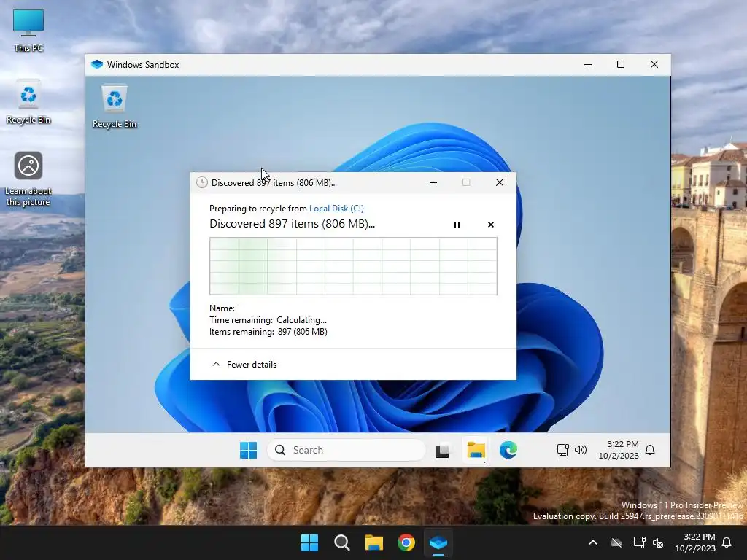Click the green recycle progress graph
Image resolution: width=747 pixels, height=560 pixels.
(353, 266)
